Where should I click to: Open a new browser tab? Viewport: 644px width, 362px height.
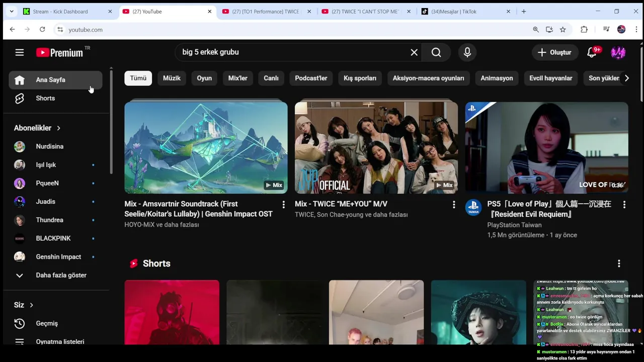click(524, 12)
